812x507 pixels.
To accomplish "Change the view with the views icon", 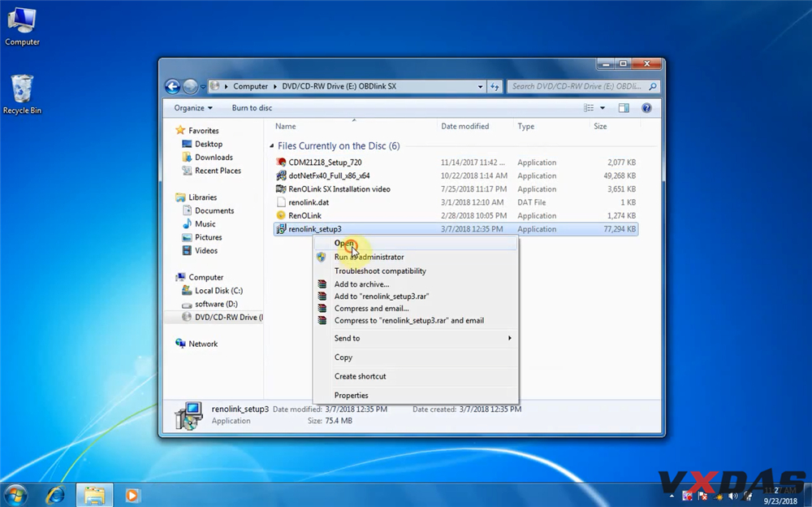I will 589,108.
